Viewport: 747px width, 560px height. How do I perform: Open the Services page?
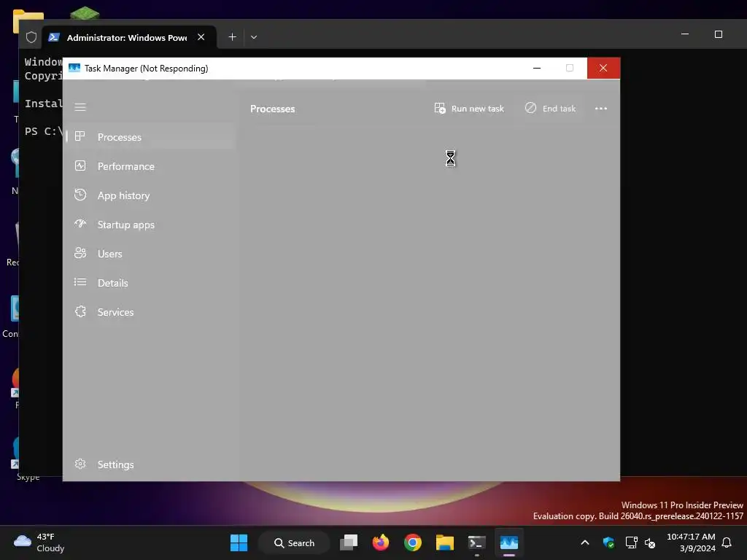click(x=150, y=312)
